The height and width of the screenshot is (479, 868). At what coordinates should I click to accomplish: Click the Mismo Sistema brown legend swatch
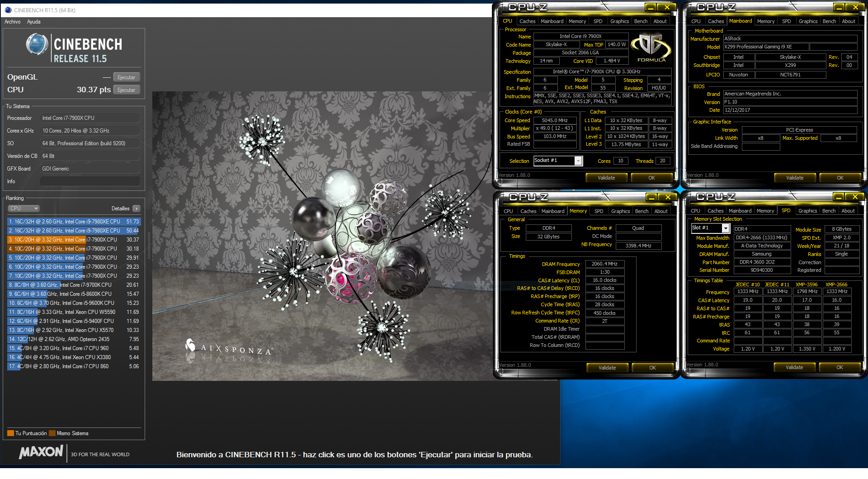pos(52,433)
